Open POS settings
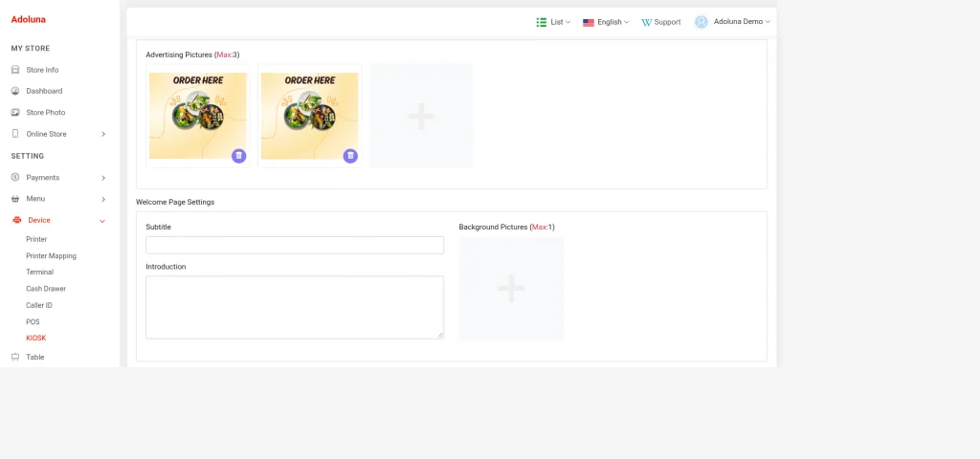This screenshot has width=980, height=459. [x=33, y=321]
